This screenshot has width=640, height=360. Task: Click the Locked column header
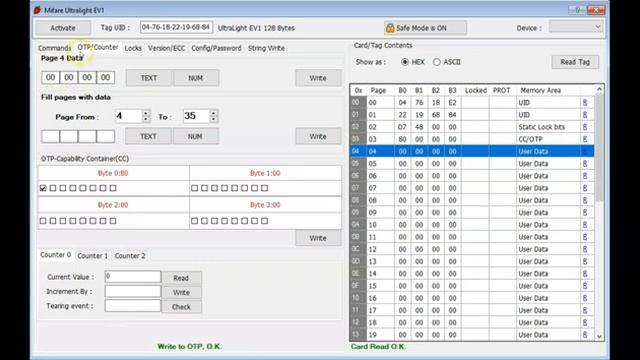(x=476, y=90)
